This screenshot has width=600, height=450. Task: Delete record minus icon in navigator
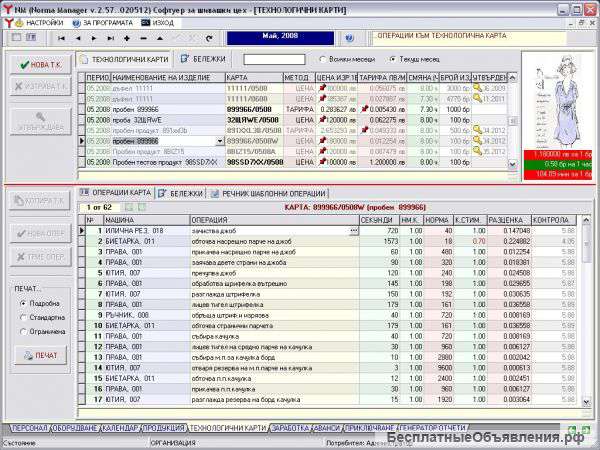click(143, 38)
